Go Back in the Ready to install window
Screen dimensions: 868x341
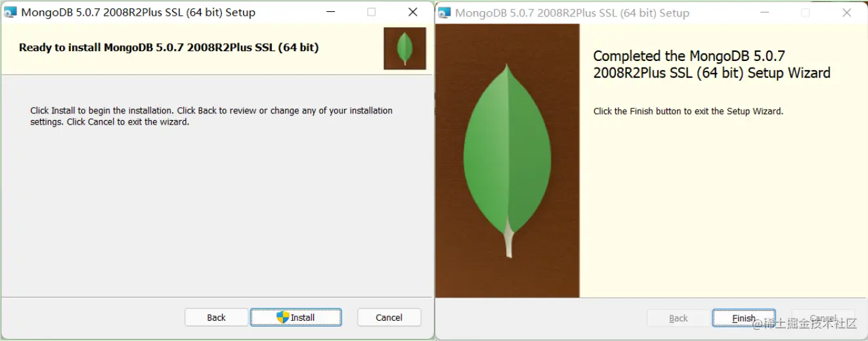tap(216, 317)
